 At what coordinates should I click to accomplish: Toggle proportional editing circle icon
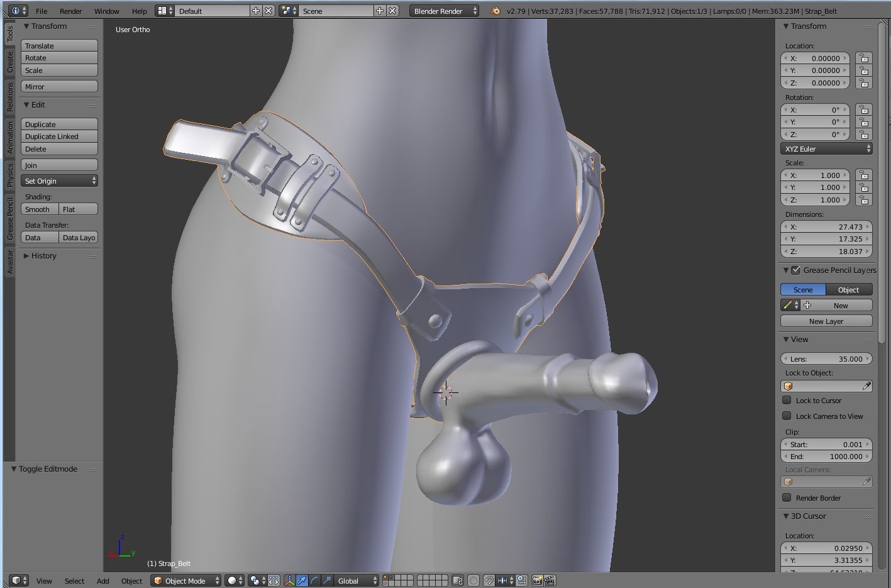pos(473,580)
